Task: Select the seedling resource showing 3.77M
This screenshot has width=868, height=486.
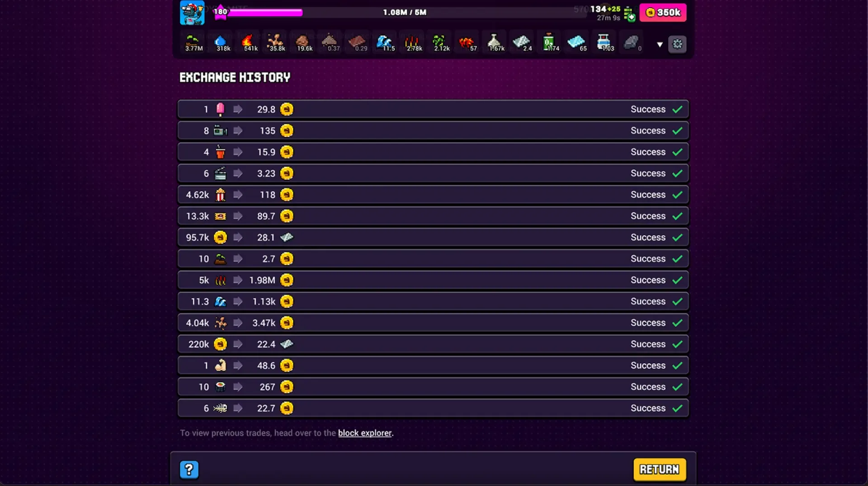Action: (x=193, y=43)
